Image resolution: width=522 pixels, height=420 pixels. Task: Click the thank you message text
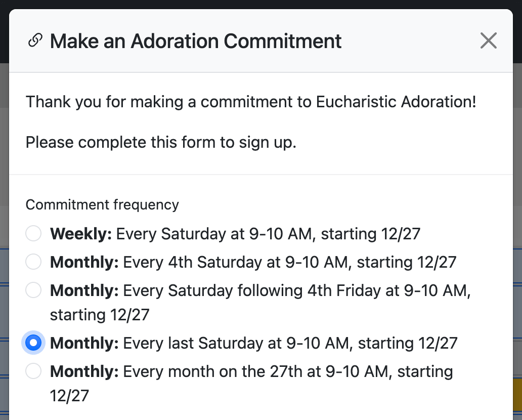pos(251,102)
